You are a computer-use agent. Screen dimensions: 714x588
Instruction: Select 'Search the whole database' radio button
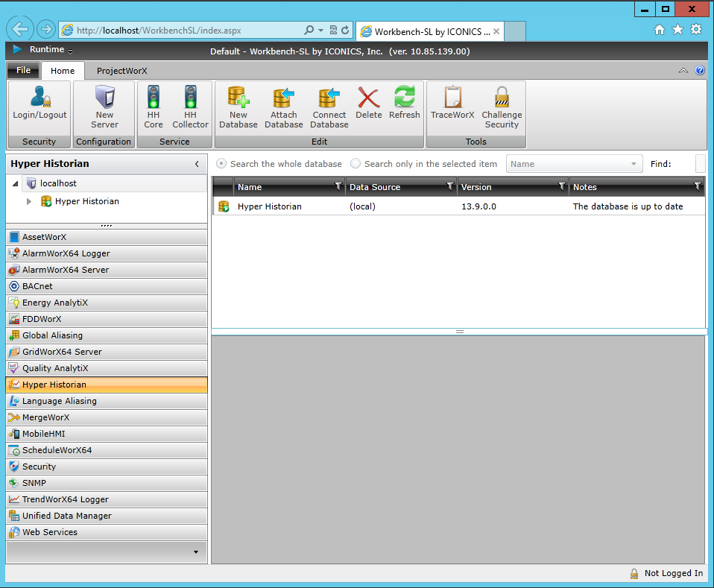point(221,164)
